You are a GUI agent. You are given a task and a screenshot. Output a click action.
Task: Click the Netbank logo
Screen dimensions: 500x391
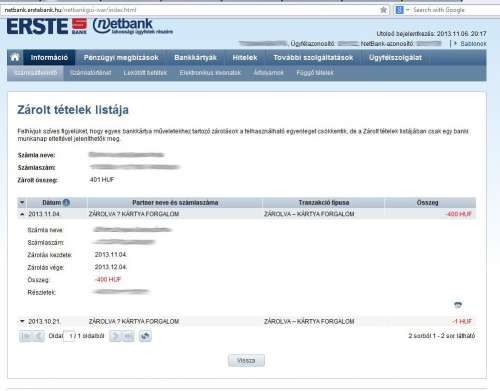click(132, 26)
